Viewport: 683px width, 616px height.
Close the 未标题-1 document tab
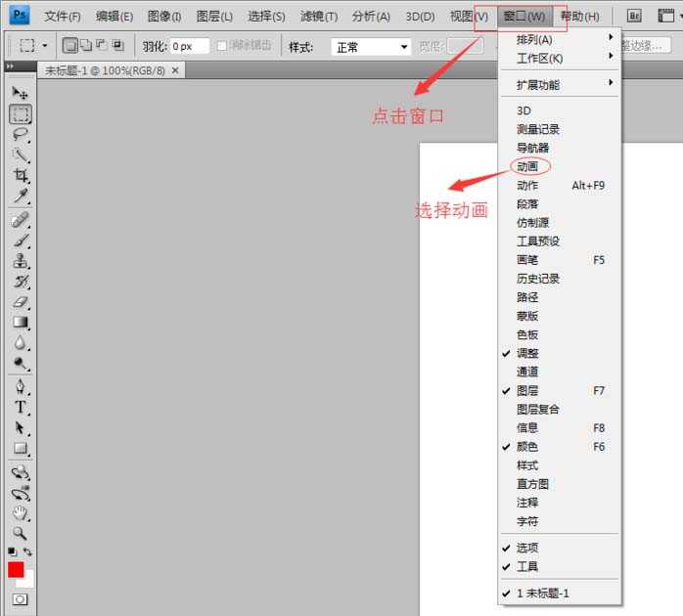(x=175, y=70)
